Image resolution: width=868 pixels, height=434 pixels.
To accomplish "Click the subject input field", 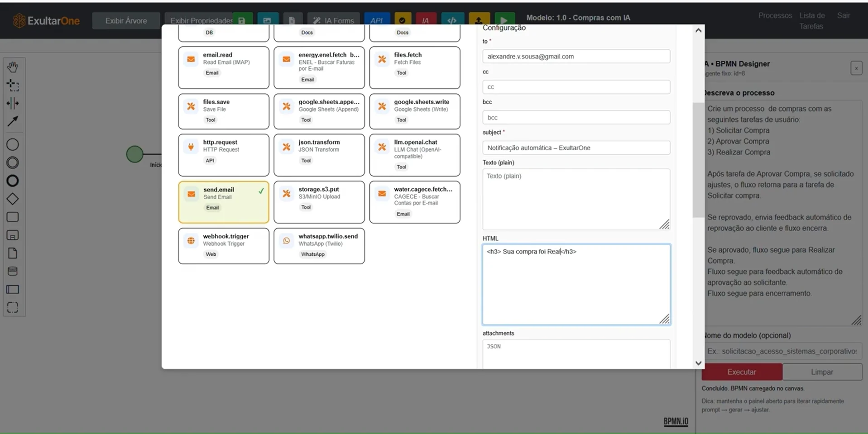I will [x=576, y=148].
